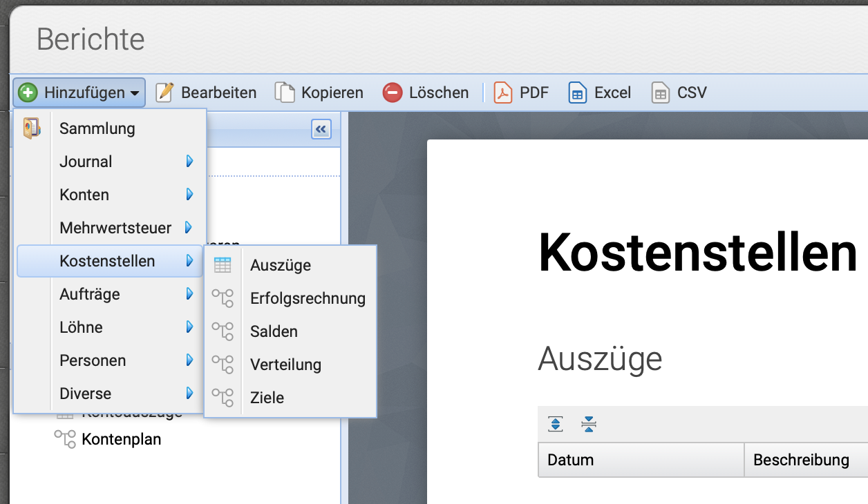This screenshot has height=504, width=868.
Task: Click the expand-all rows icon
Action: 556,424
